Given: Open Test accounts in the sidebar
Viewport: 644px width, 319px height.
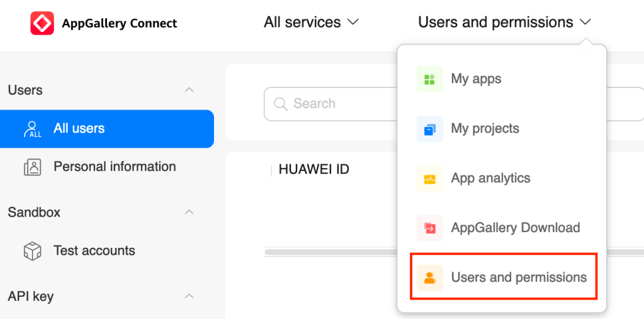Looking at the screenshot, I should pos(94,251).
